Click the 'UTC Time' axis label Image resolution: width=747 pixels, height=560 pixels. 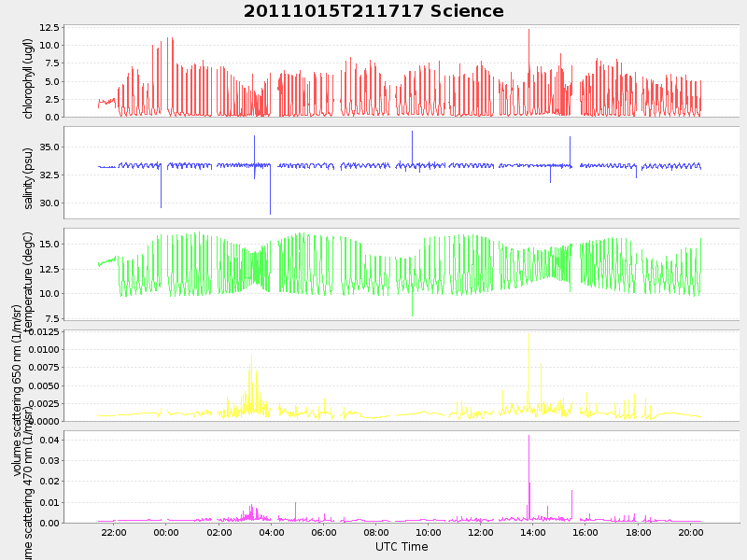pyautogui.click(x=402, y=547)
